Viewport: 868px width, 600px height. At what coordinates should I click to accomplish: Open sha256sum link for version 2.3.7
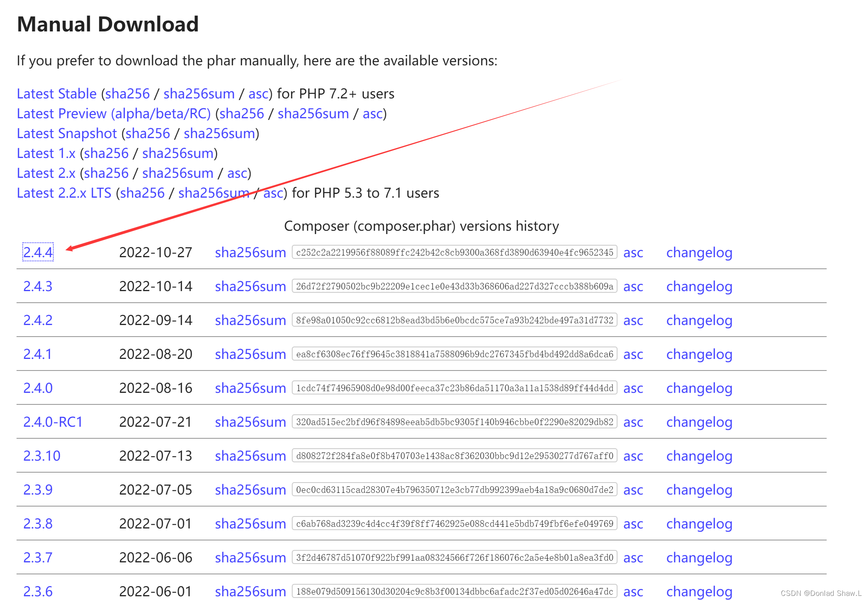coord(250,557)
